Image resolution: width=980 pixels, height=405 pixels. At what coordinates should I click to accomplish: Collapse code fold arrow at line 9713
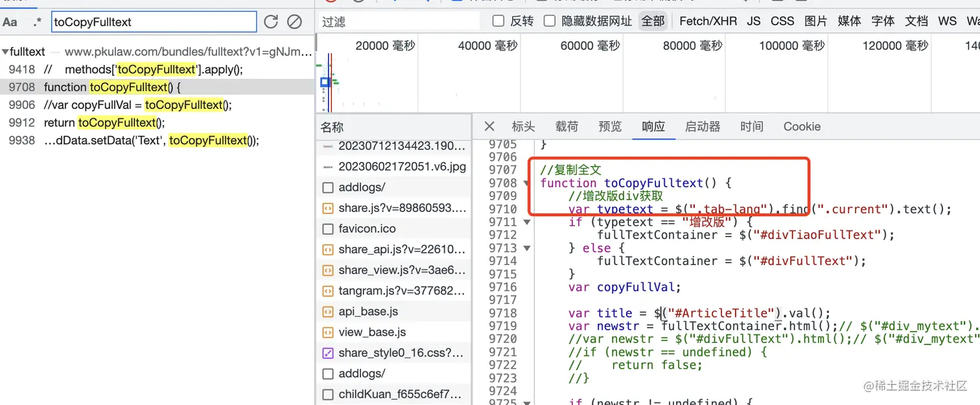527,248
